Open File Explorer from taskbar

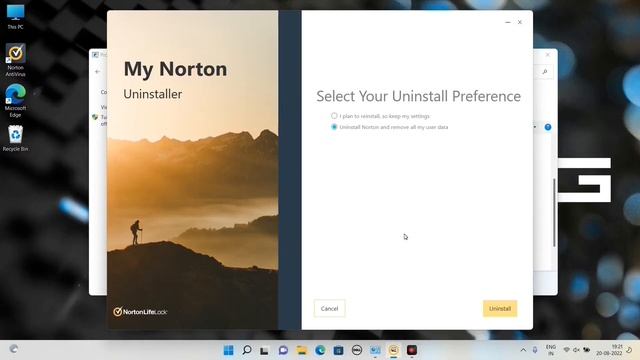coord(302,350)
